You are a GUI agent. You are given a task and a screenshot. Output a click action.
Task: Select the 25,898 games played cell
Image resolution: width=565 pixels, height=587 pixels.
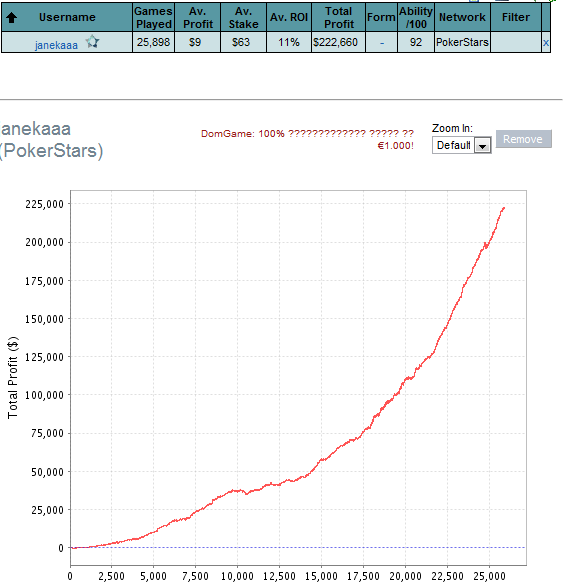click(153, 42)
